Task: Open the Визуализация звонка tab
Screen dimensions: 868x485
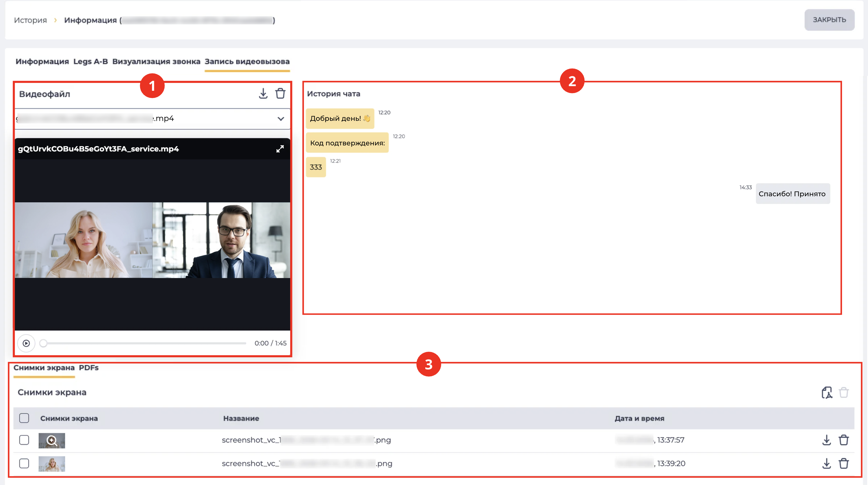Action: [156, 61]
